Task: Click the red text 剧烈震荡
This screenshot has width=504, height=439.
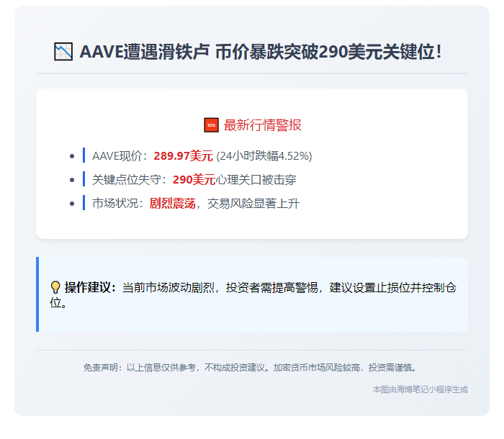Action: click(x=173, y=204)
